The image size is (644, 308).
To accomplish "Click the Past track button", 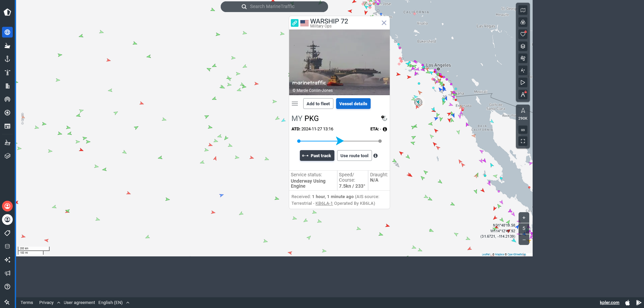I will point(317,156).
